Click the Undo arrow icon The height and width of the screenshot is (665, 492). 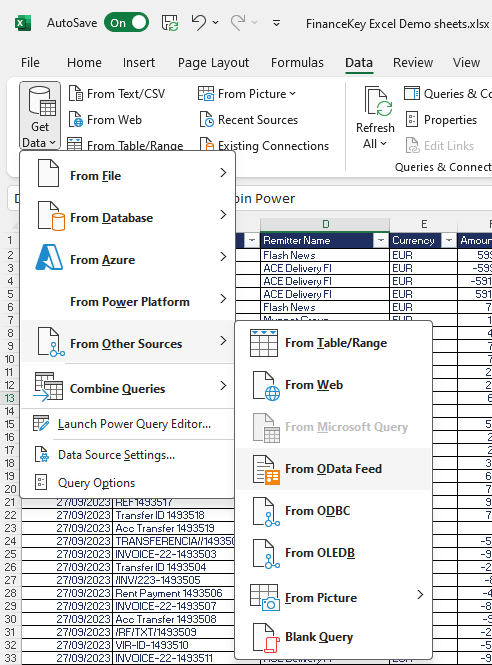point(198,22)
